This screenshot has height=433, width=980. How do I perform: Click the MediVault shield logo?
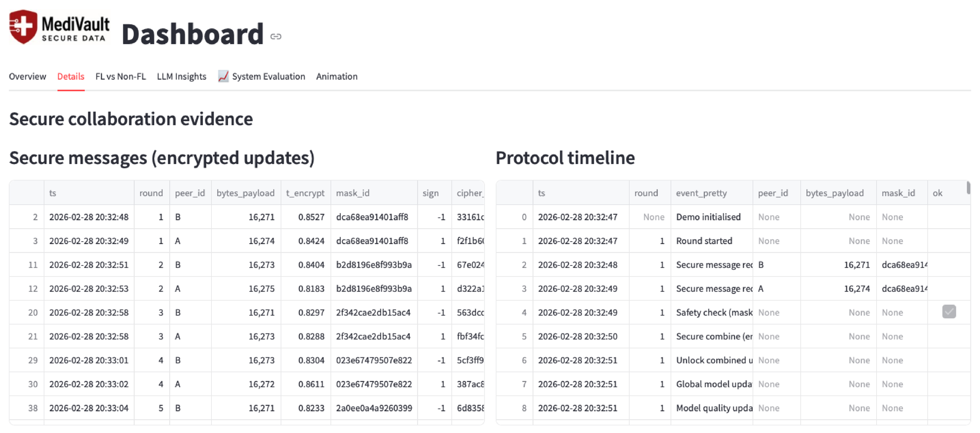pyautogui.click(x=24, y=27)
